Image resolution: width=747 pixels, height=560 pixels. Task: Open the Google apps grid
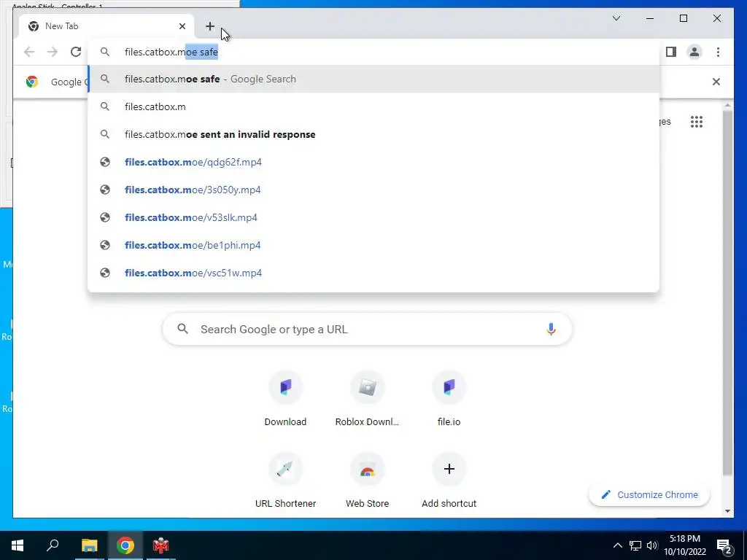696,122
